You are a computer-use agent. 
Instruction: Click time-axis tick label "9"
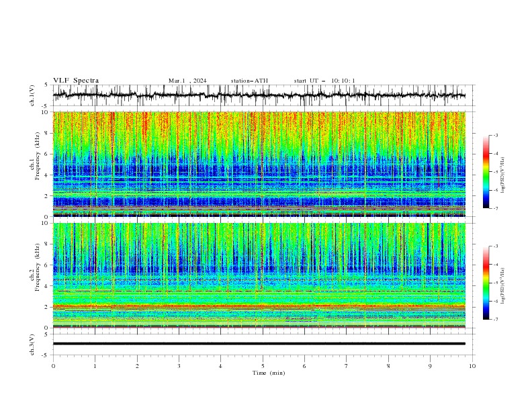[430, 366]
